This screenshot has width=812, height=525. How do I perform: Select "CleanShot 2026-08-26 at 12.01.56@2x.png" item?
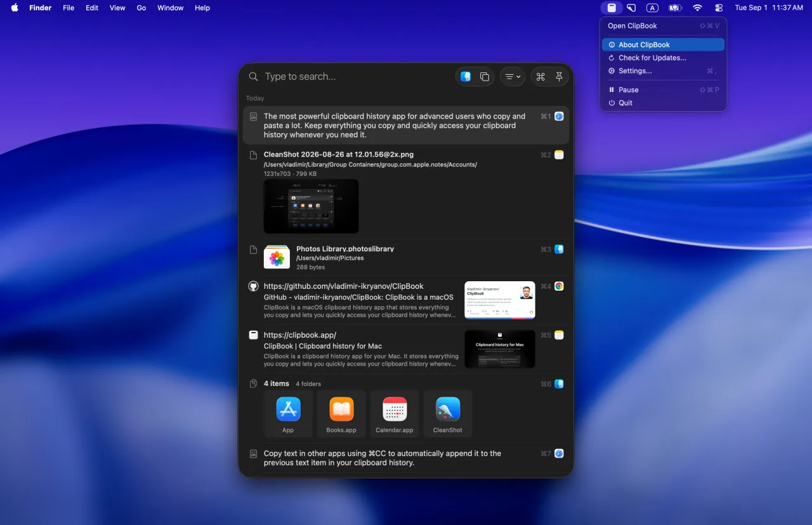pyautogui.click(x=406, y=192)
